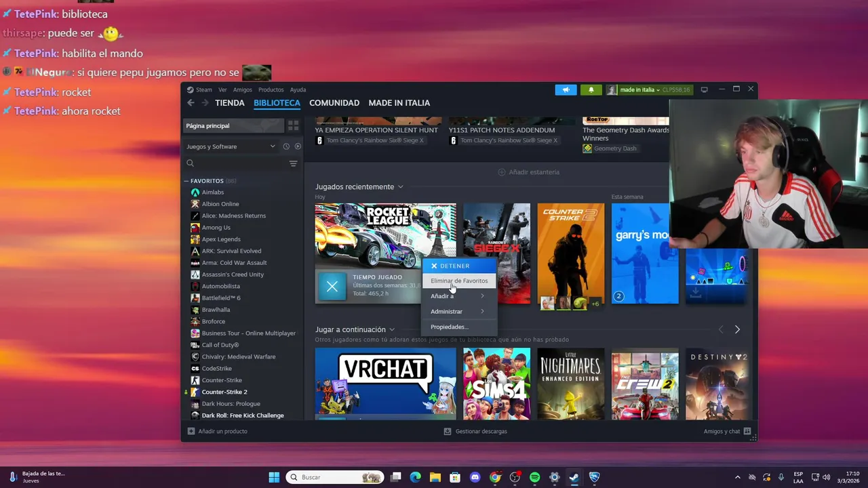Open the Añadir a submenu
This screenshot has width=868, height=488.
(x=458, y=296)
